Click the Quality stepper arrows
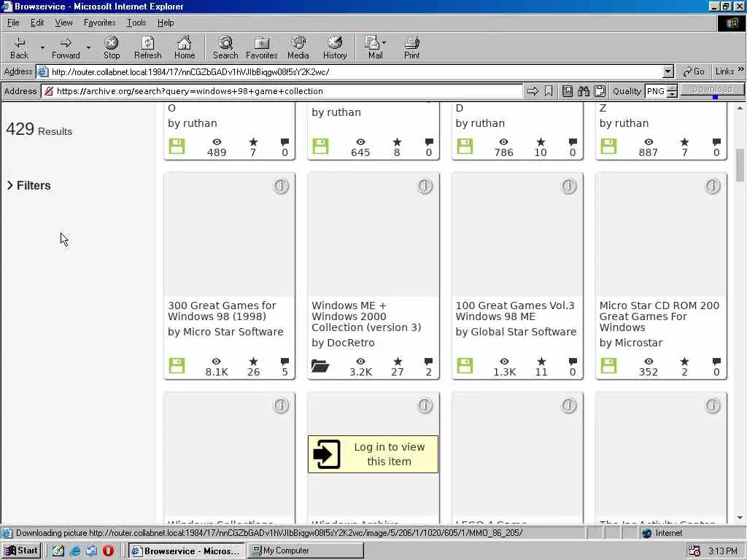 [x=672, y=91]
